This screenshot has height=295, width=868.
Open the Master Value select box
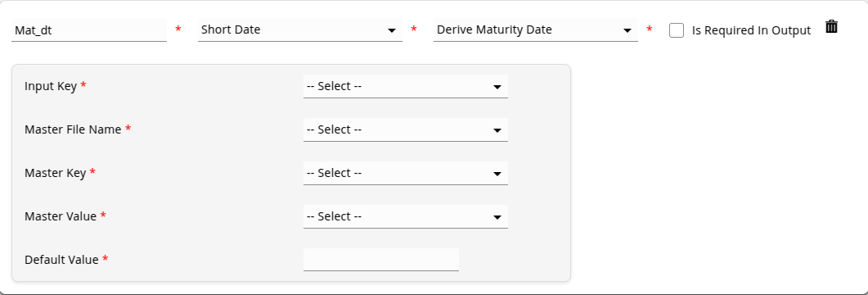pyautogui.click(x=405, y=216)
